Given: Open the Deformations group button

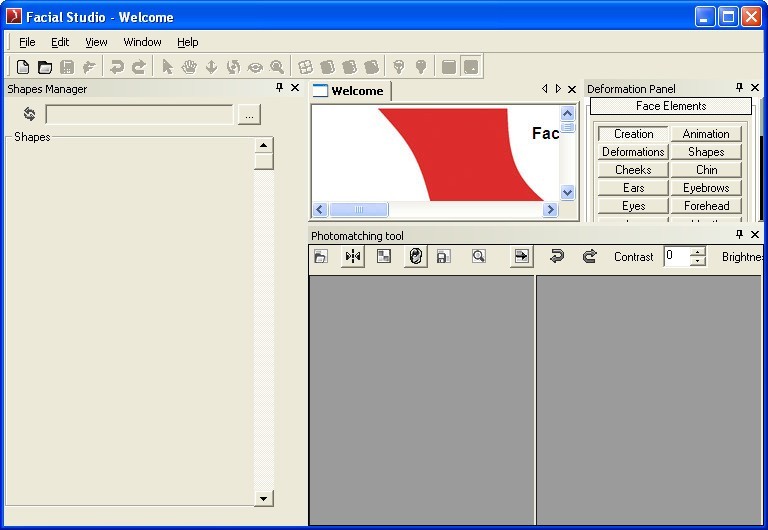Looking at the screenshot, I should [633, 152].
